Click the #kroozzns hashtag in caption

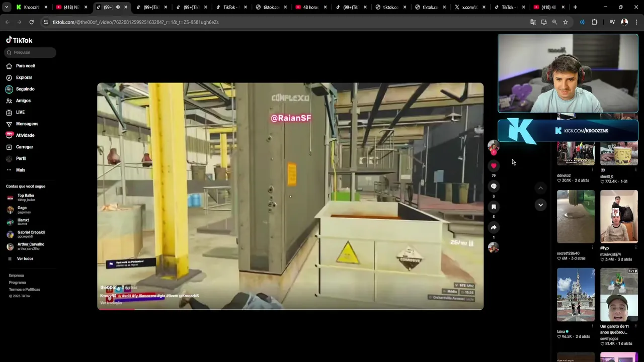(147, 296)
